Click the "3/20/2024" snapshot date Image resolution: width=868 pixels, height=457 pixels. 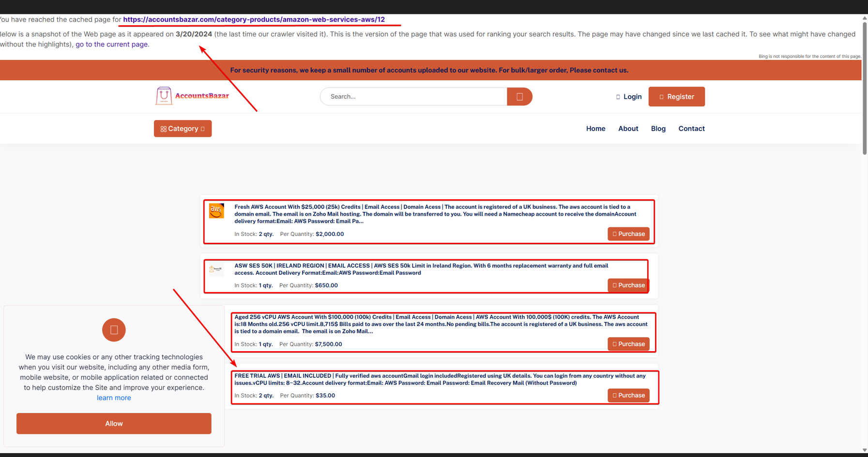coord(194,34)
